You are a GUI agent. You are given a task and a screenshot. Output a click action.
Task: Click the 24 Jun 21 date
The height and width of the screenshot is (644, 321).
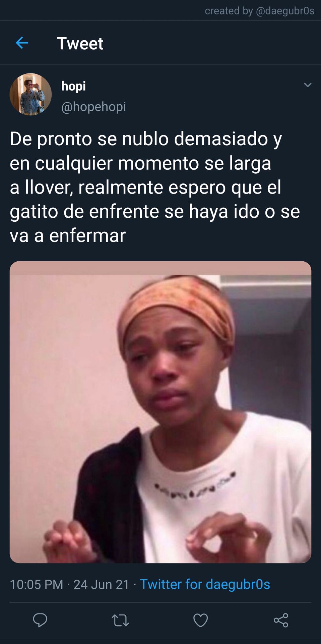tap(101, 584)
